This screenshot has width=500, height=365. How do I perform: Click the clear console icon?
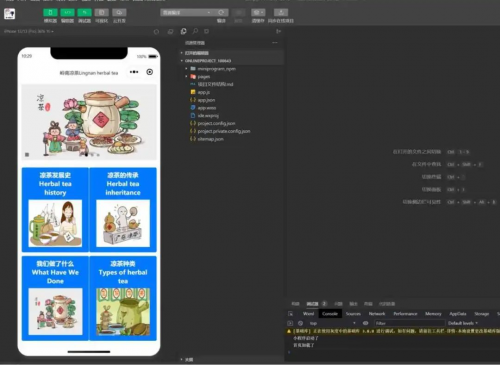tap(300, 323)
